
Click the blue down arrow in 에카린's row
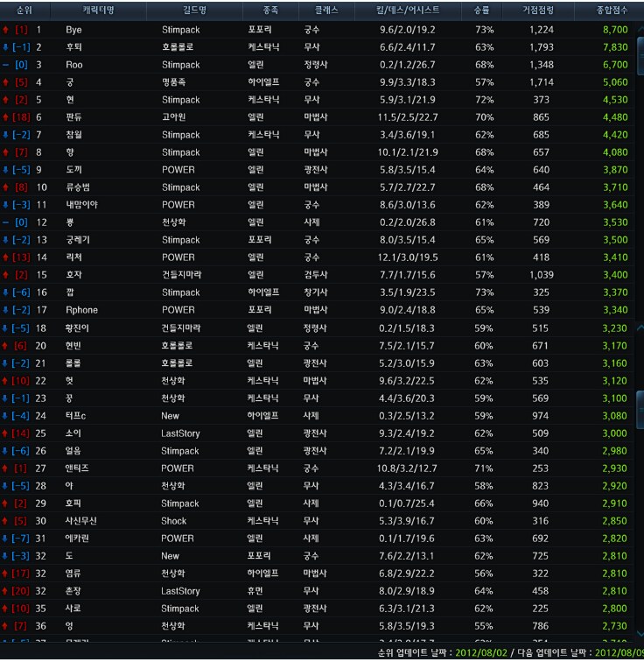(6, 539)
